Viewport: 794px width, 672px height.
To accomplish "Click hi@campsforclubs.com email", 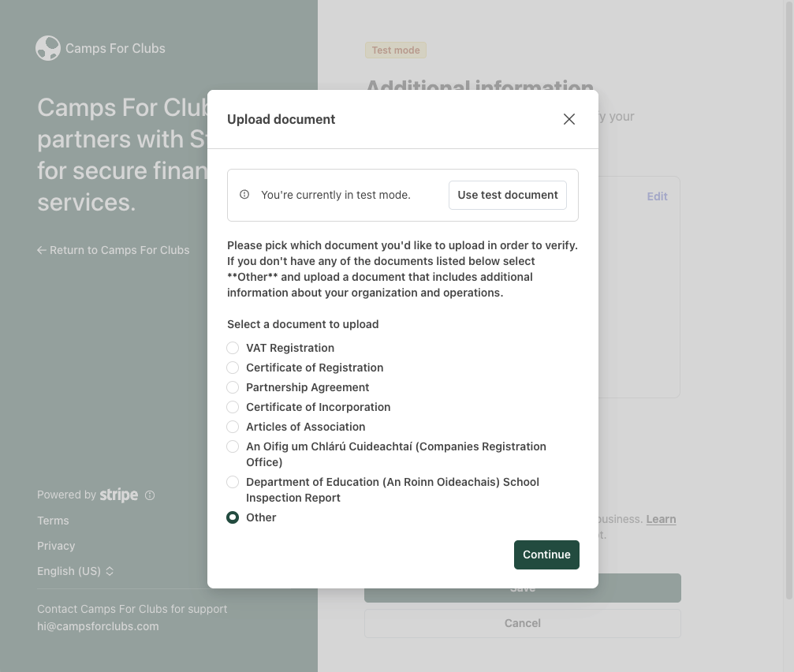I will point(98,626).
